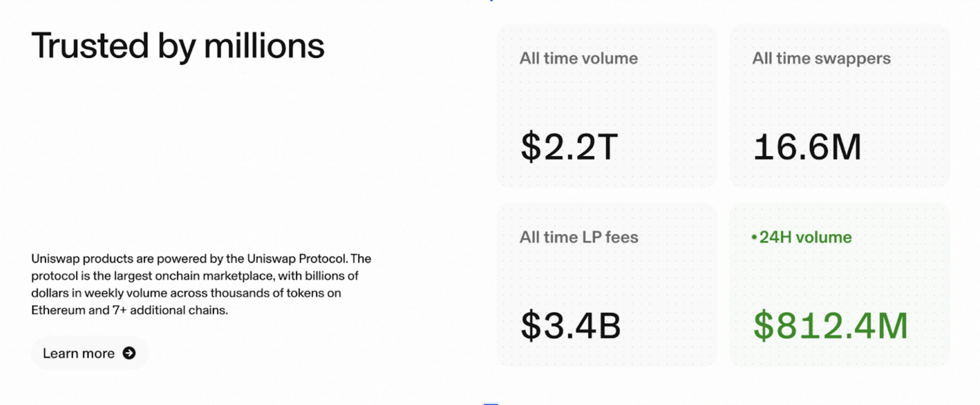Open the All time volume card
The width and height of the screenshot is (980, 405).
tap(607, 106)
